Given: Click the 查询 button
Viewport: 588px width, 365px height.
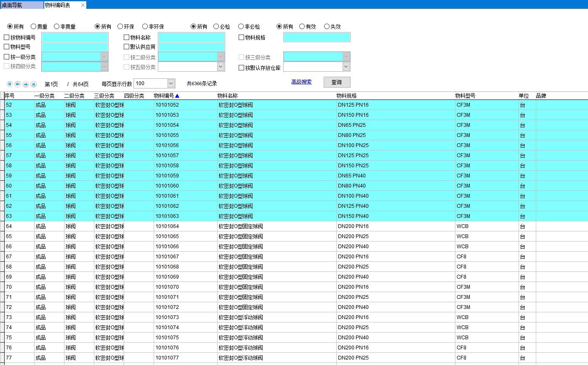Looking at the screenshot, I should (337, 82).
